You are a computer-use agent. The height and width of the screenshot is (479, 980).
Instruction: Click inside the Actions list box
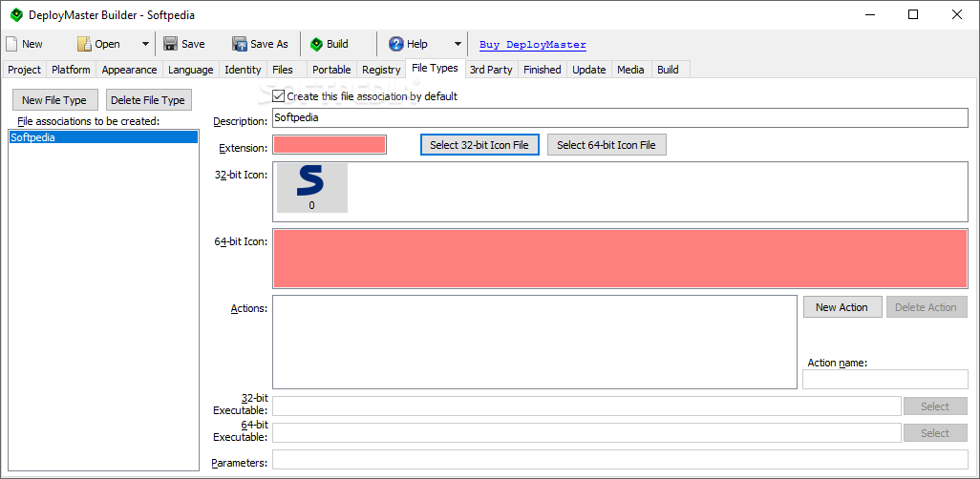coord(535,343)
